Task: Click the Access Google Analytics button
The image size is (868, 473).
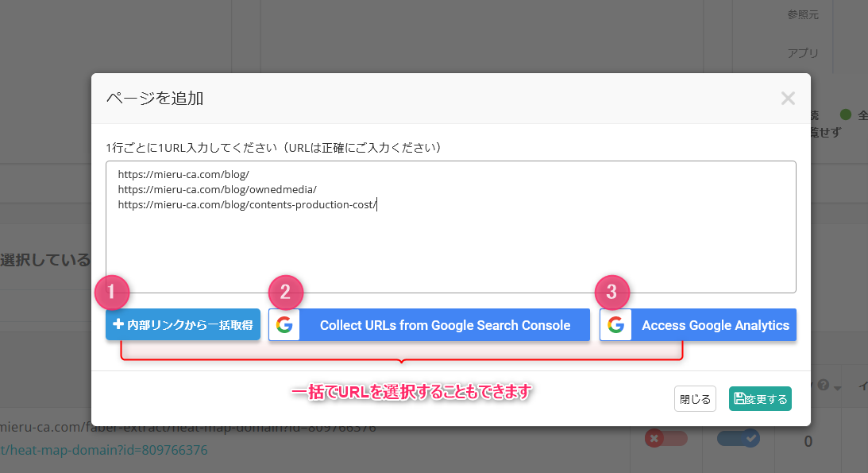Action: tap(715, 324)
